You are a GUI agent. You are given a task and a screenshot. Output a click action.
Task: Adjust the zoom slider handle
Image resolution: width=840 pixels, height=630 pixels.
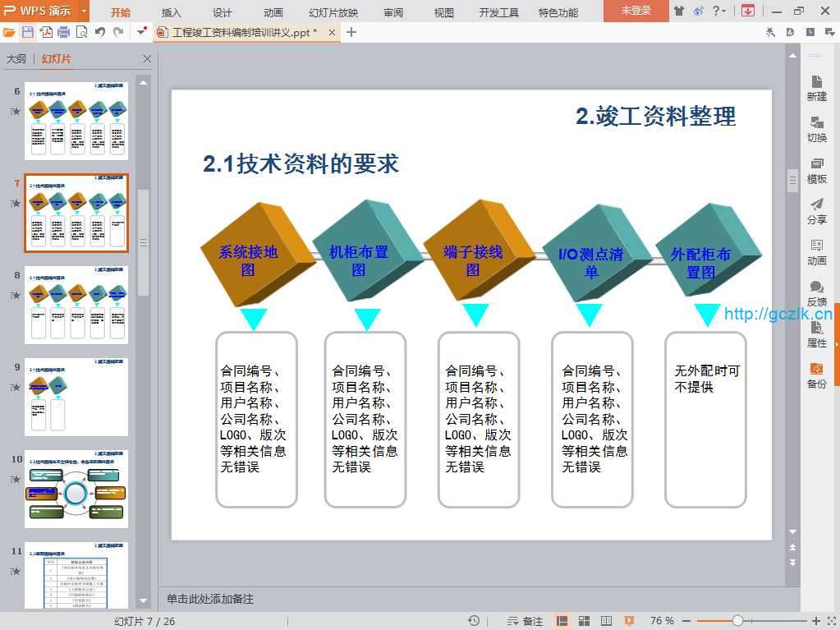pyautogui.click(x=737, y=621)
